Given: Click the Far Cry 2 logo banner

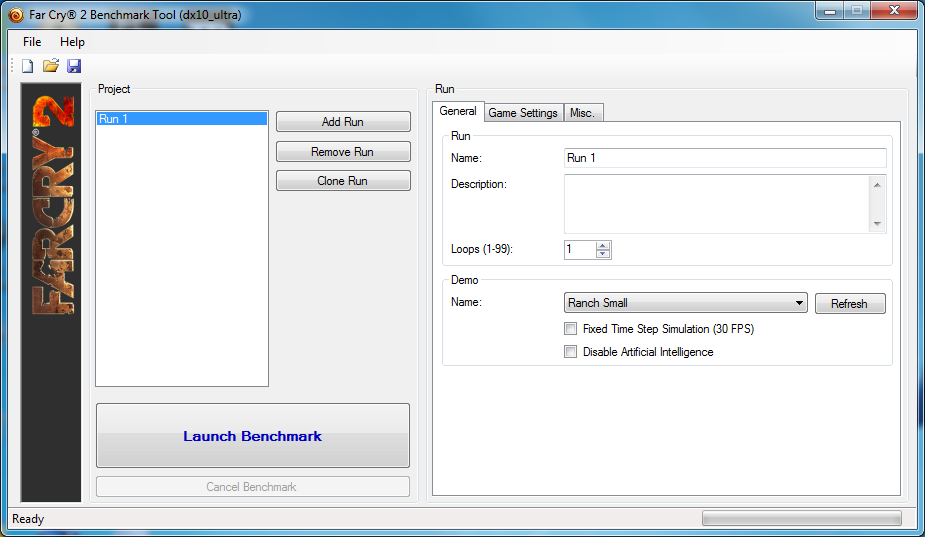Looking at the screenshot, I should coord(51,292).
